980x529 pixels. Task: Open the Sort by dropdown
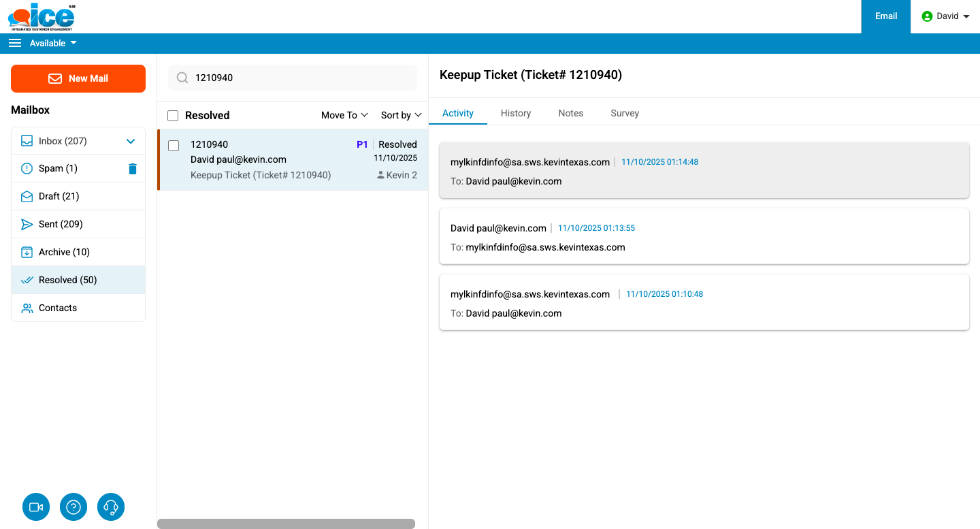pyautogui.click(x=401, y=115)
